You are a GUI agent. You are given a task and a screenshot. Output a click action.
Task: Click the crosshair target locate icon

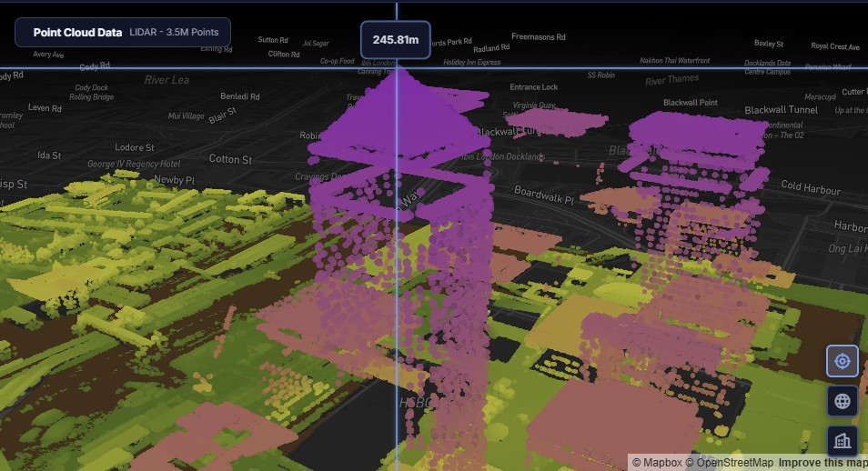pyautogui.click(x=842, y=361)
